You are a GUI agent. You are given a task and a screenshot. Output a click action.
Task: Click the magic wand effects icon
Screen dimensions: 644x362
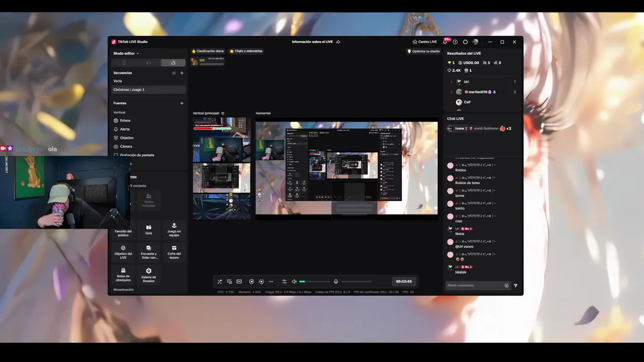pyautogui.click(x=219, y=282)
